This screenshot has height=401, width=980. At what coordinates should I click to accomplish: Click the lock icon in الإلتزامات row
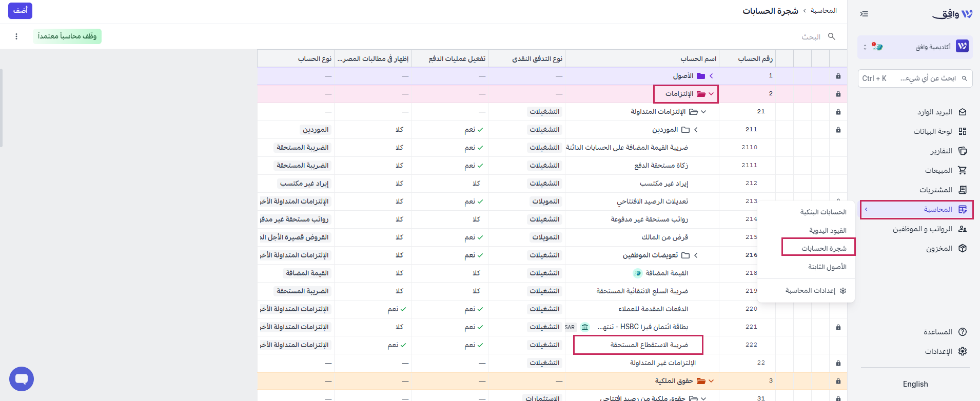838,94
